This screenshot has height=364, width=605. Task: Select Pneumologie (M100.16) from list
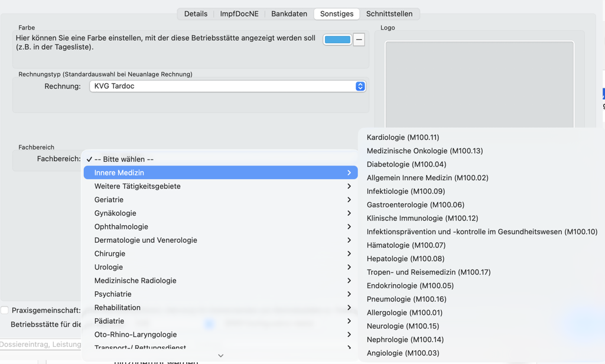(x=406, y=299)
